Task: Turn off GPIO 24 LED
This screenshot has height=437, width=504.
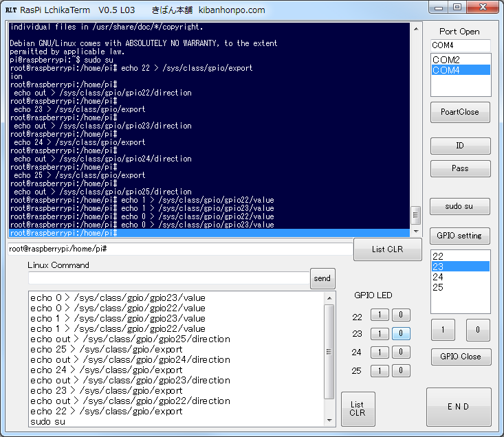Action: [401, 352]
